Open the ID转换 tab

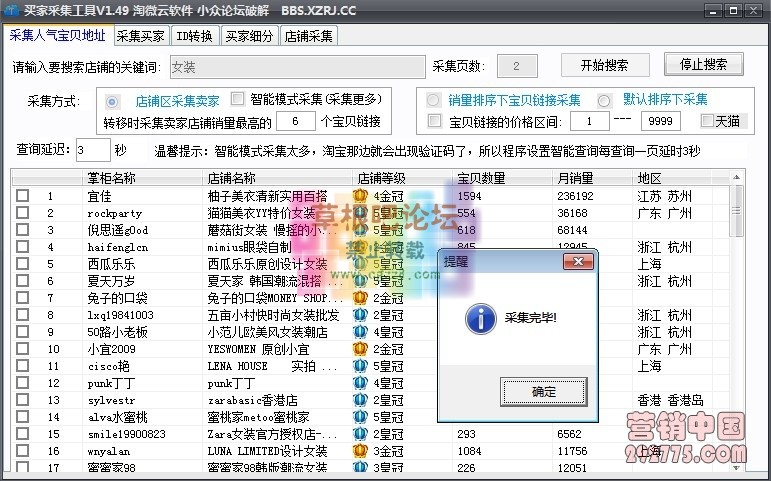[195, 36]
